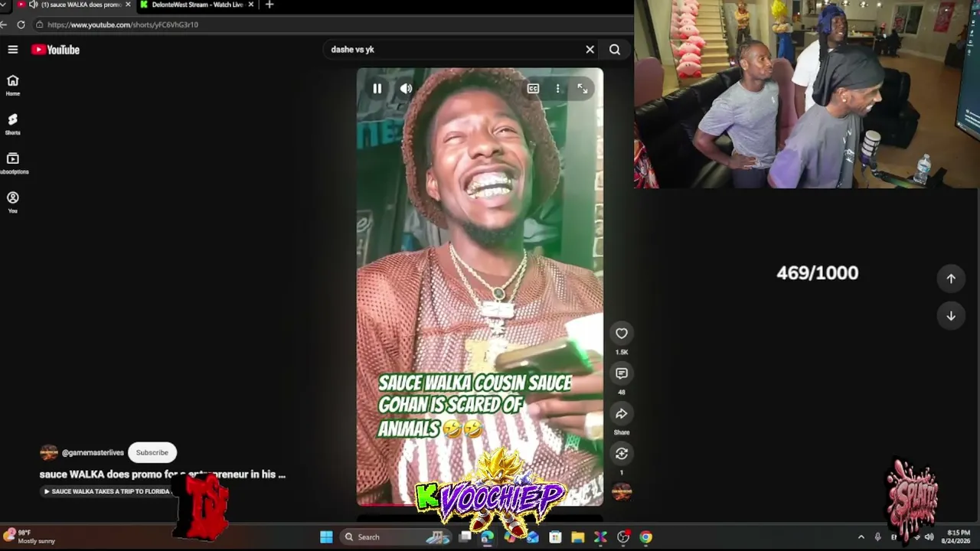This screenshot has width=980, height=551.
Task: Remix the Short
Action: [x=622, y=454]
